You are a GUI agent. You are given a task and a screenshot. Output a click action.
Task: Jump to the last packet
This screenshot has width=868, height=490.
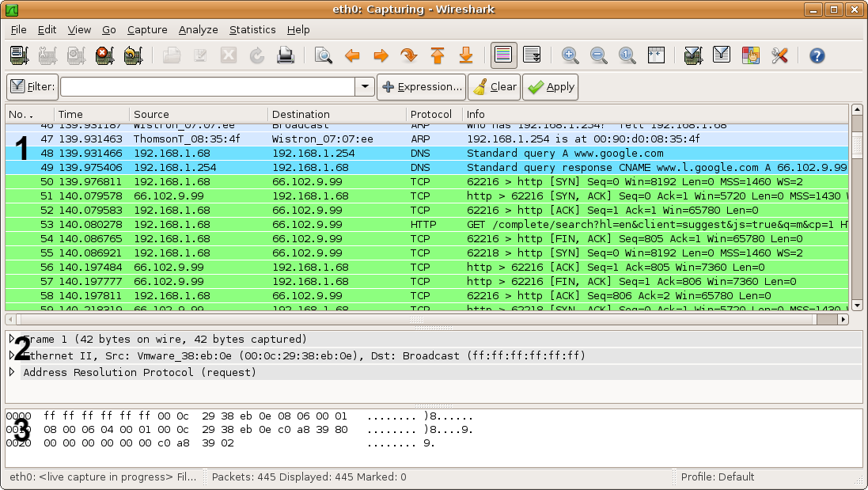pyautogui.click(x=466, y=55)
